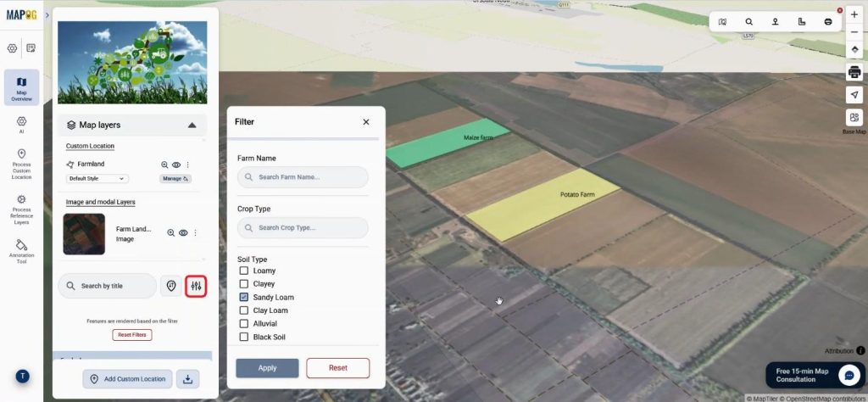This screenshot has height=402, width=868.
Task: Click the Potato Farm polygon
Action: pyautogui.click(x=542, y=205)
